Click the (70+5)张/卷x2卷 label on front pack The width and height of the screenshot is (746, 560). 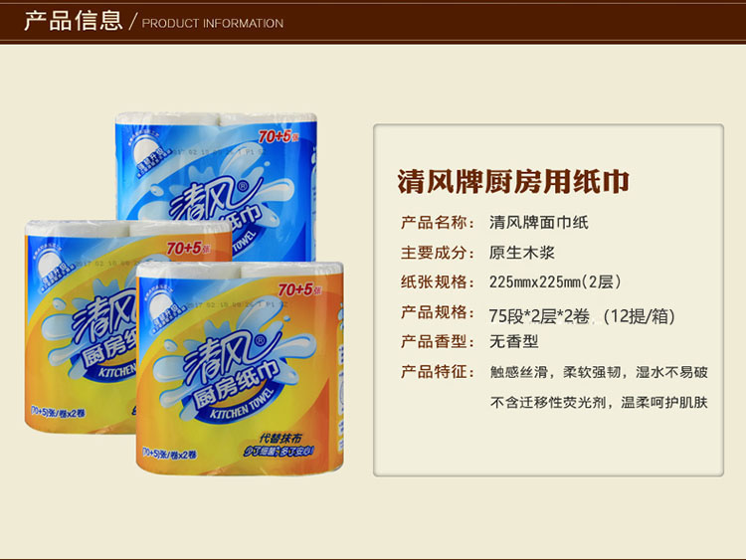pyautogui.click(x=168, y=452)
